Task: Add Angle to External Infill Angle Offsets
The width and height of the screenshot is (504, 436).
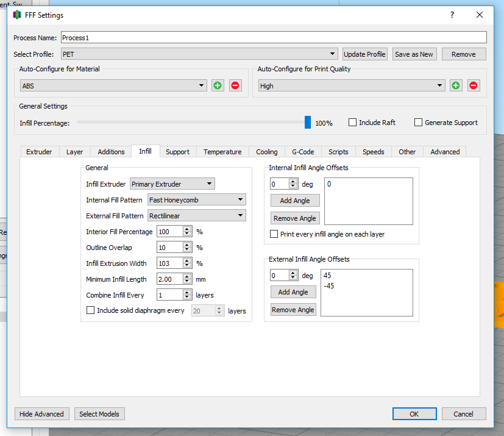Action: click(x=293, y=292)
